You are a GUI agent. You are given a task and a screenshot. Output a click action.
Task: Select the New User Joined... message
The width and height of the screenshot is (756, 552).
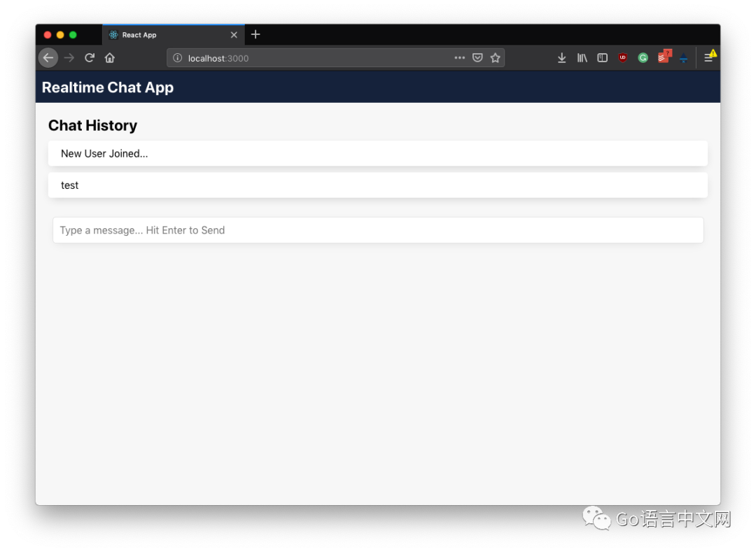click(378, 154)
